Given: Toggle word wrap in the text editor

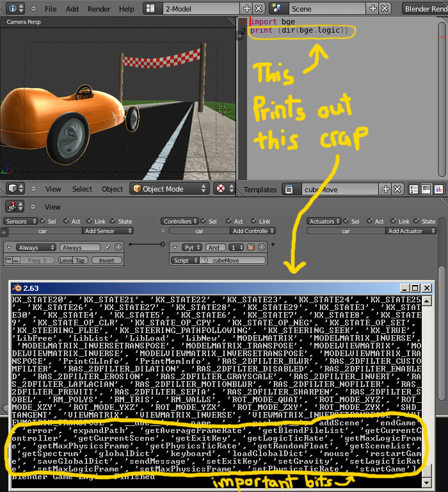Looking at the screenshot, I should [x=426, y=189].
